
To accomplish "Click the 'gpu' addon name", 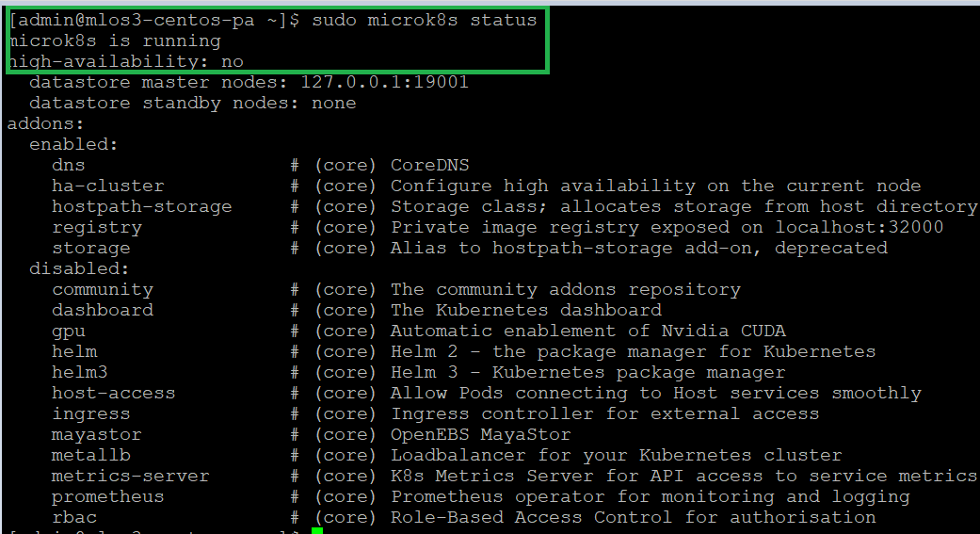I will tap(69, 331).
